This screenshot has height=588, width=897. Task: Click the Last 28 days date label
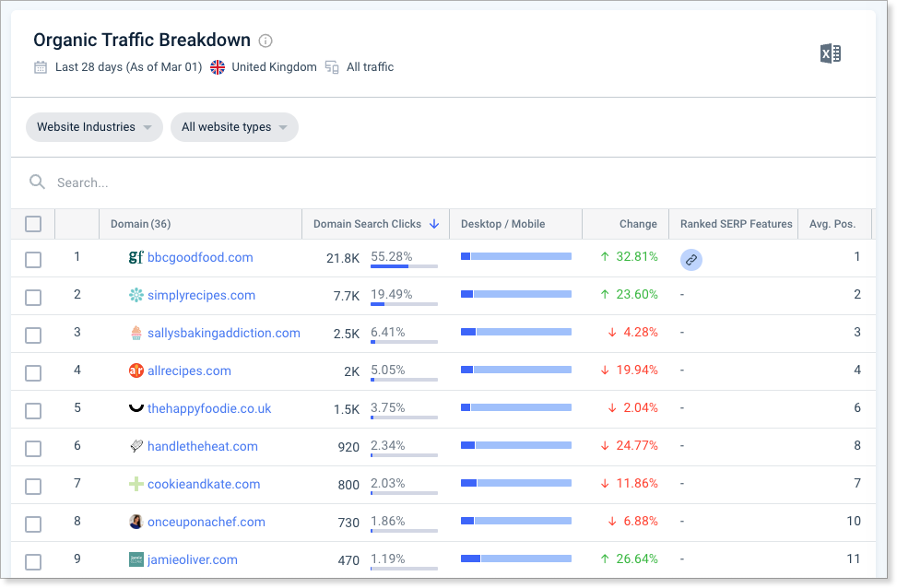click(x=129, y=67)
